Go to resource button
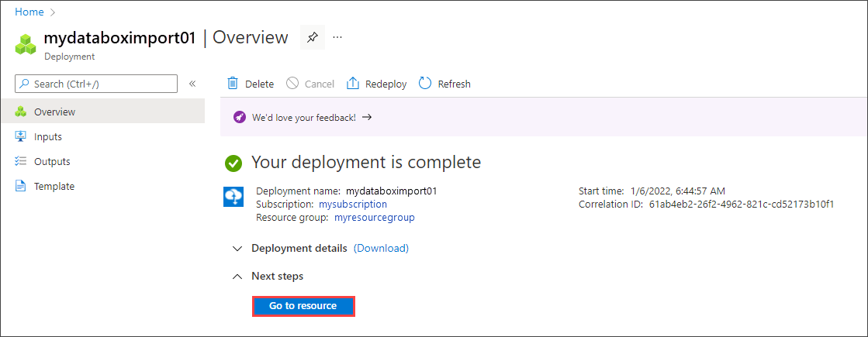 303,306
